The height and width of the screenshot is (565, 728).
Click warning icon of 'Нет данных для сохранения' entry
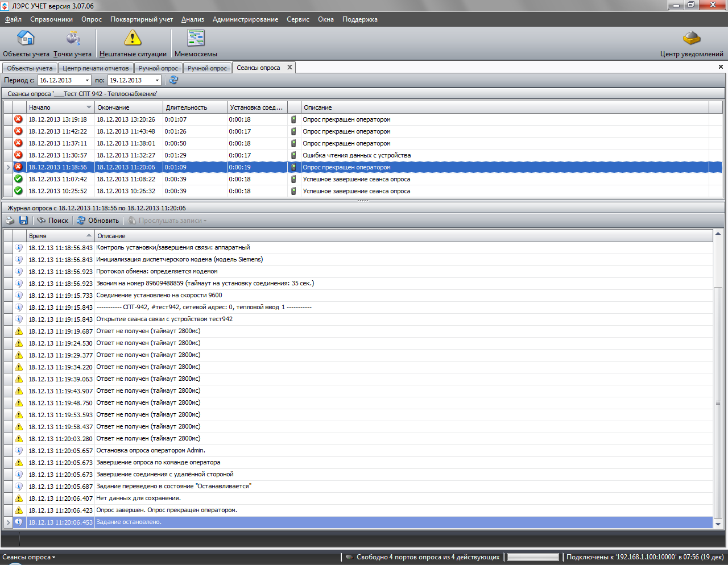coord(19,498)
